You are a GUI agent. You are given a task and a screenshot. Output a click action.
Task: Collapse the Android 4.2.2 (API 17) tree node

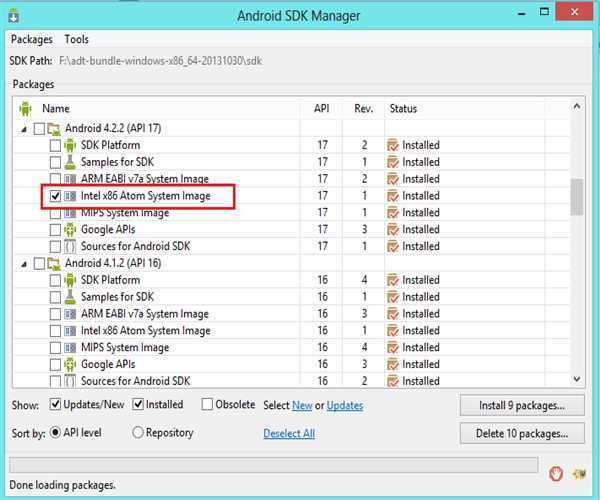tap(24, 129)
